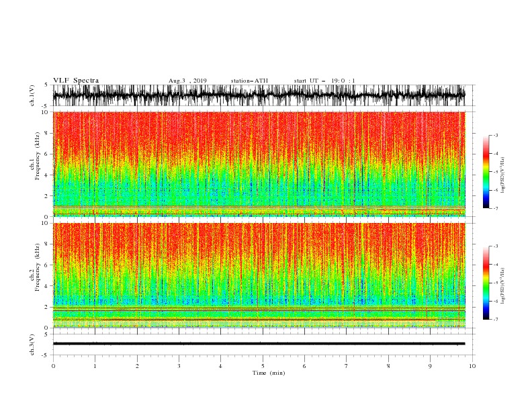Click the "ch.1(V)" waveform axis label
The image size is (532, 411).
tap(32, 95)
